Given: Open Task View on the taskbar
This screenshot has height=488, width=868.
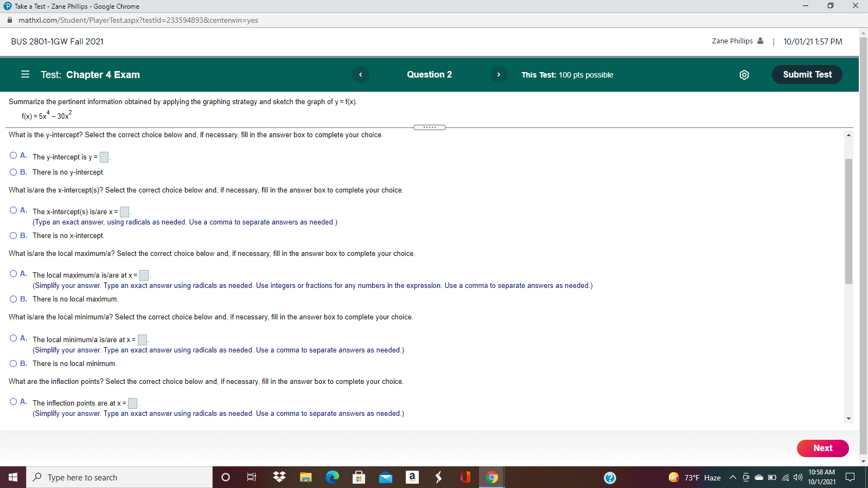Looking at the screenshot, I should pyautogui.click(x=252, y=477).
